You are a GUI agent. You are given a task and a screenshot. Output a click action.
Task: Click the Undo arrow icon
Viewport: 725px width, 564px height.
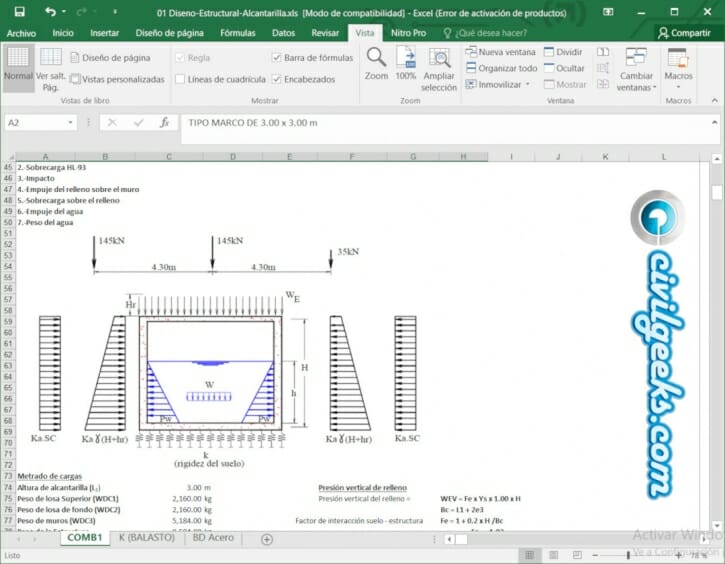50,12
